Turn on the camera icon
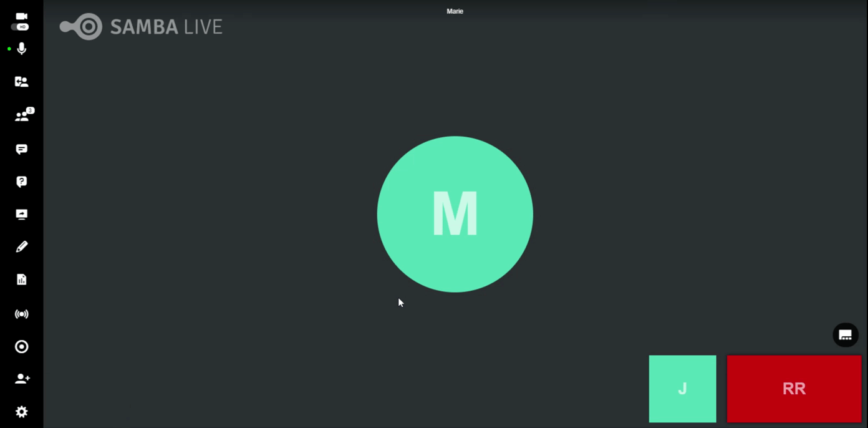Viewport: 868px width, 428px height. pyautogui.click(x=22, y=16)
